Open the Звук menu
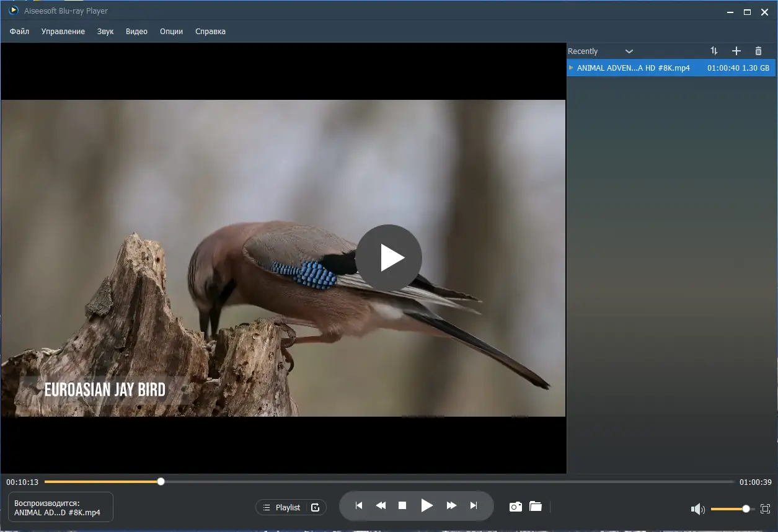This screenshot has width=778, height=532. point(105,31)
